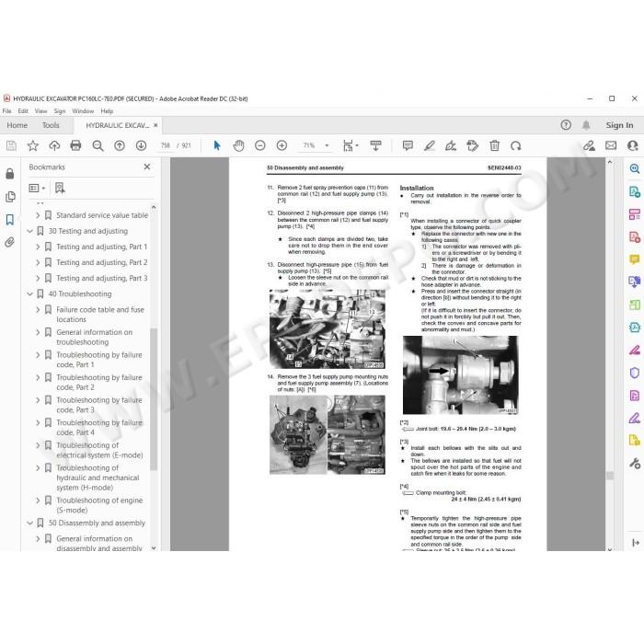This screenshot has width=644, height=644.
Task: Collapse 50 Disassembly and assembly bookmark
Action: point(29,523)
